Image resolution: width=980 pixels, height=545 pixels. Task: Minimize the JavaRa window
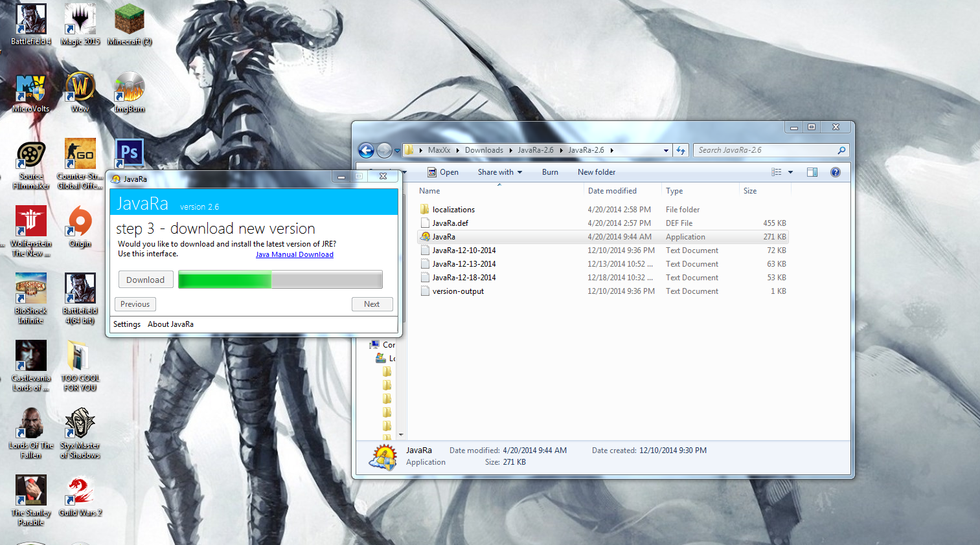[x=341, y=177]
